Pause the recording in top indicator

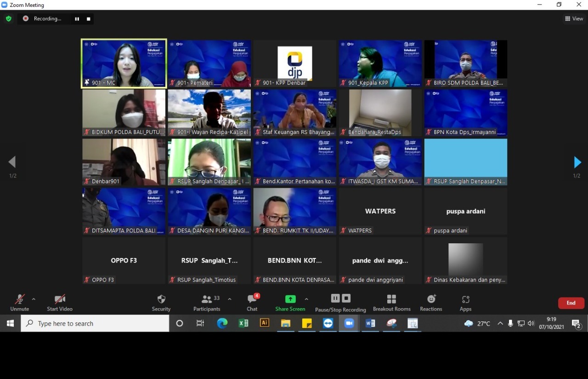click(77, 19)
